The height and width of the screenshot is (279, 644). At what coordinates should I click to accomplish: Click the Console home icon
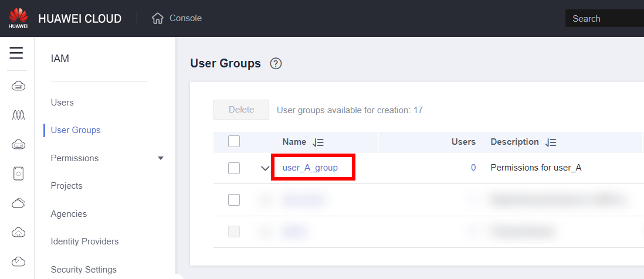pos(157,19)
